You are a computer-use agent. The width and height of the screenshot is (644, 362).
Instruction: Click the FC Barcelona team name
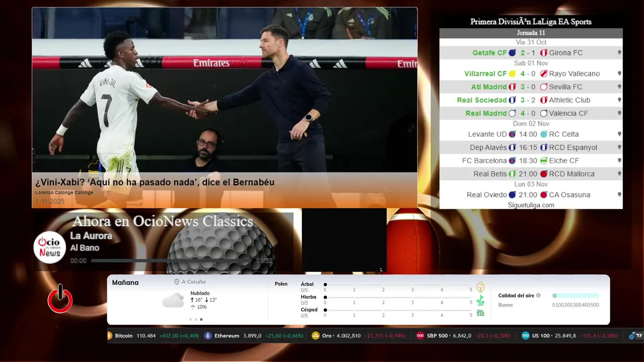[x=485, y=161]
